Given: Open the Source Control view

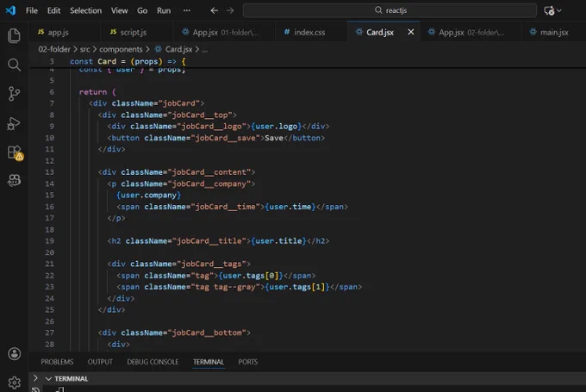Looking at the screenshot, I should (14, 93).
